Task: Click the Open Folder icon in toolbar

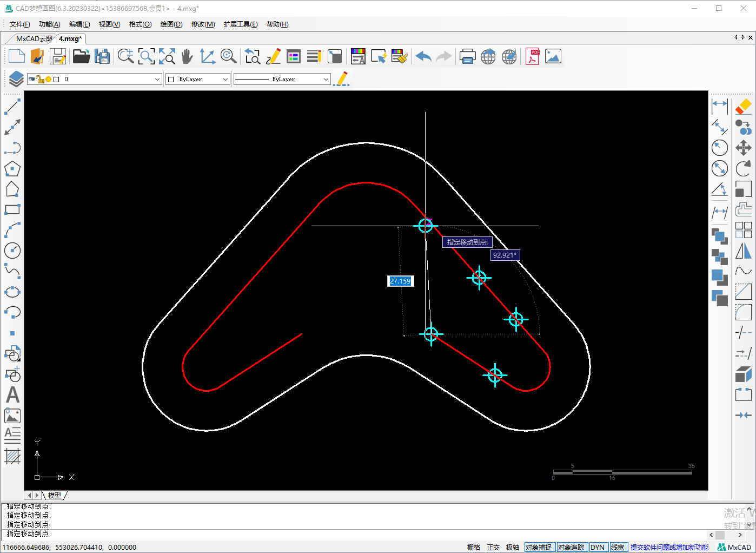Action: point(82,56)
